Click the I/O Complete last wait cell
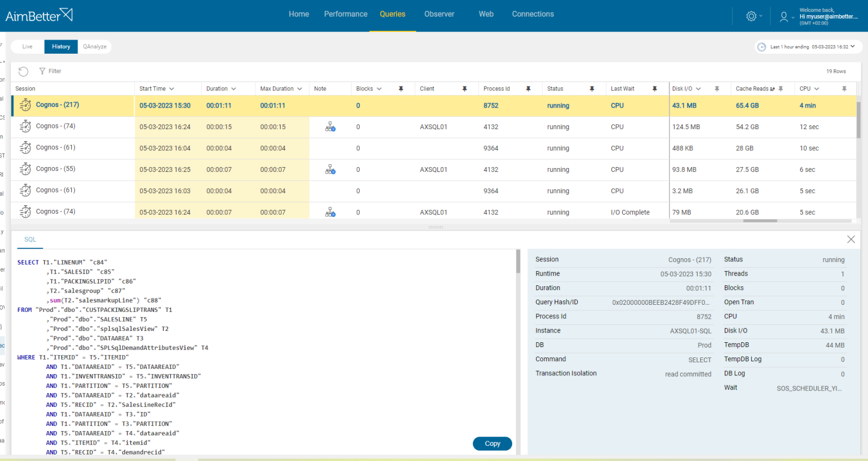Image resolution: width=868 pixels, height=461 pixels. point(630,212)
